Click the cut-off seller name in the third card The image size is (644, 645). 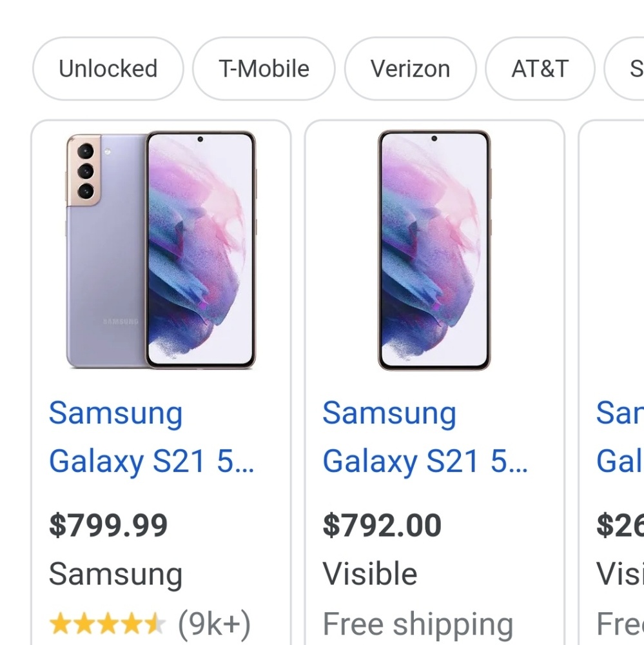[620, 574]
